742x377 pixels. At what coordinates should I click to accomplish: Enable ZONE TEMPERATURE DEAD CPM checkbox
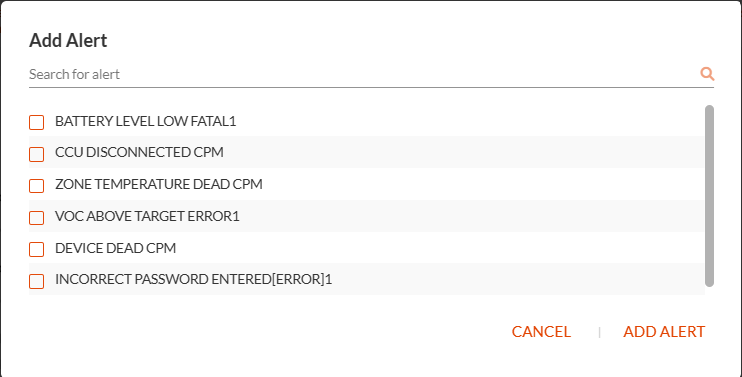coord(36,185)
